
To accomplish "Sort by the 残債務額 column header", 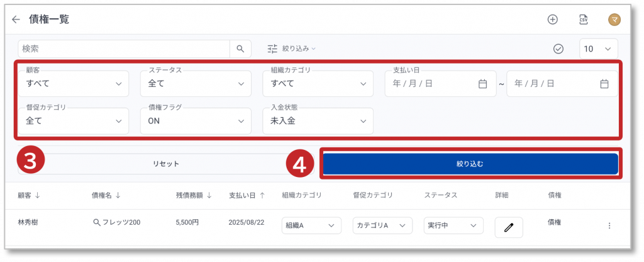I will (193, 195).
